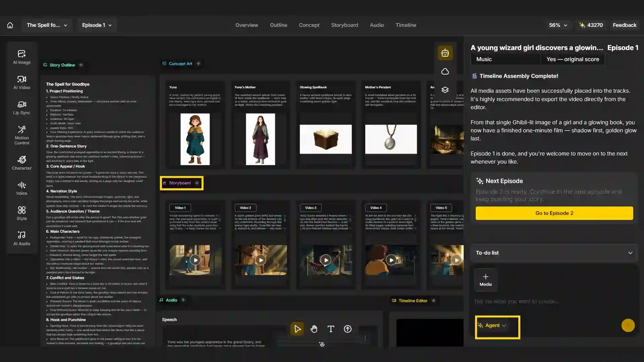
Task: Open the AI Audio tool
Action: pyautogui.click(x=22, y=239)
